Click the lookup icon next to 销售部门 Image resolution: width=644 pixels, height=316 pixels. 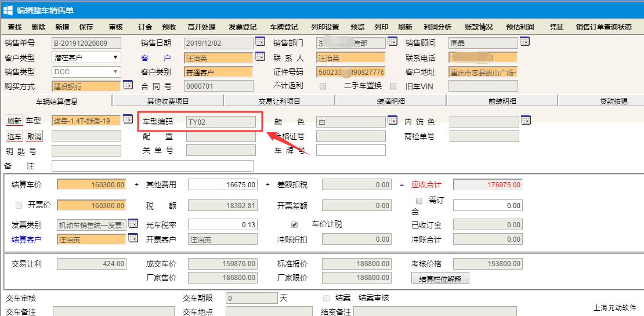coord(392,42)
